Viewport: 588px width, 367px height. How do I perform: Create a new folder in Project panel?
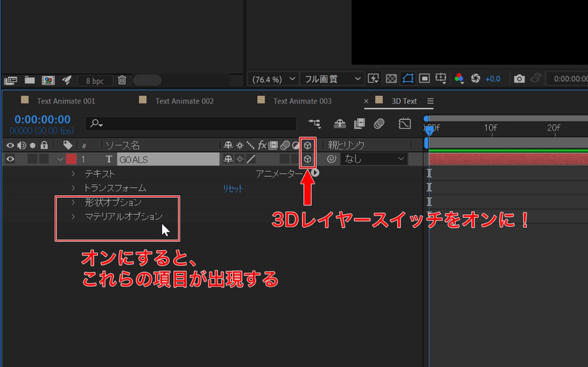[29, 80]
